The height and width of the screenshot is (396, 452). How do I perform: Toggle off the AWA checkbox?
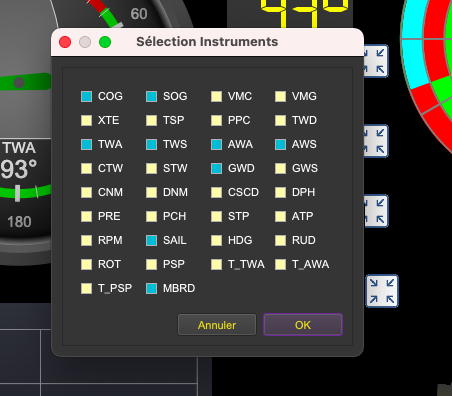coord(217,144)
